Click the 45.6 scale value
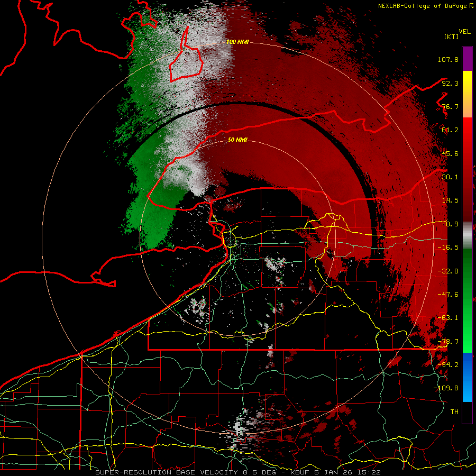Screen dimensions: 476x476 point(450,153)
